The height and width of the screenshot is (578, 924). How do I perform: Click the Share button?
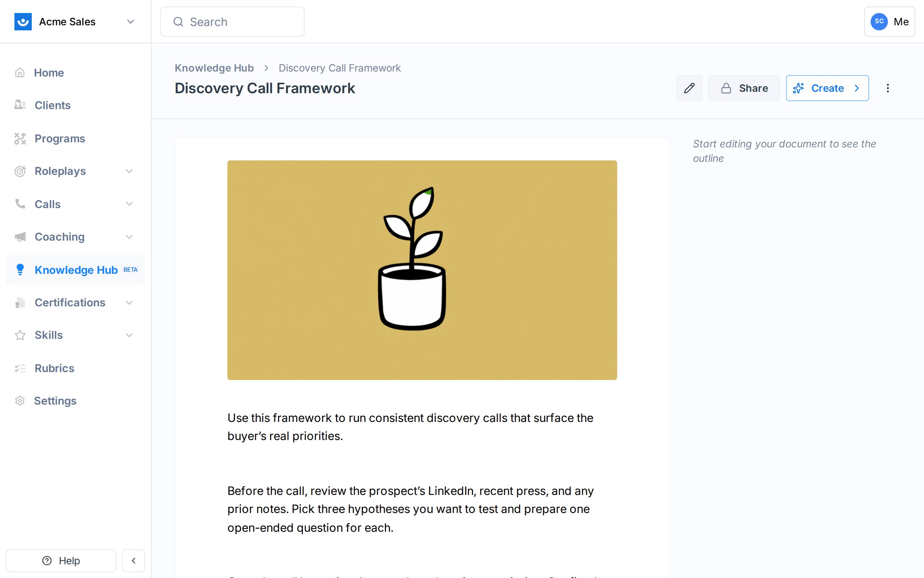click(744, 88)
